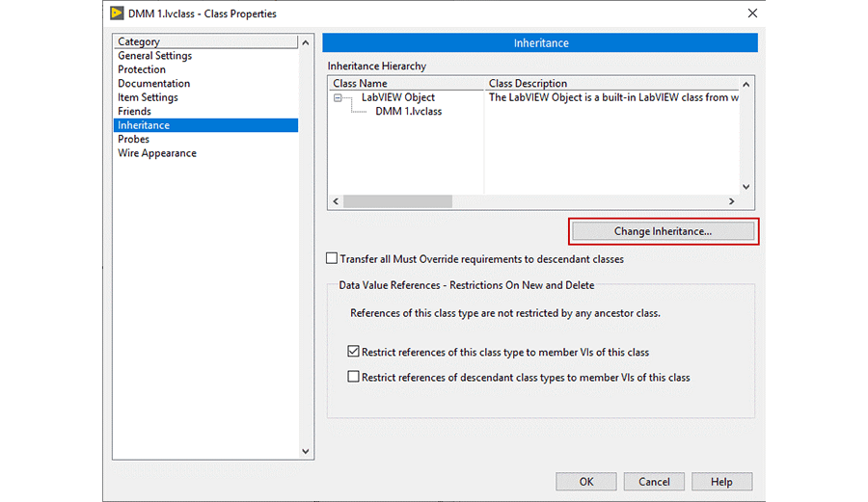This screenshot has width=868, height=502.
Task: Collapse the LabVIEW Object tree node
Action: point(338,98)
